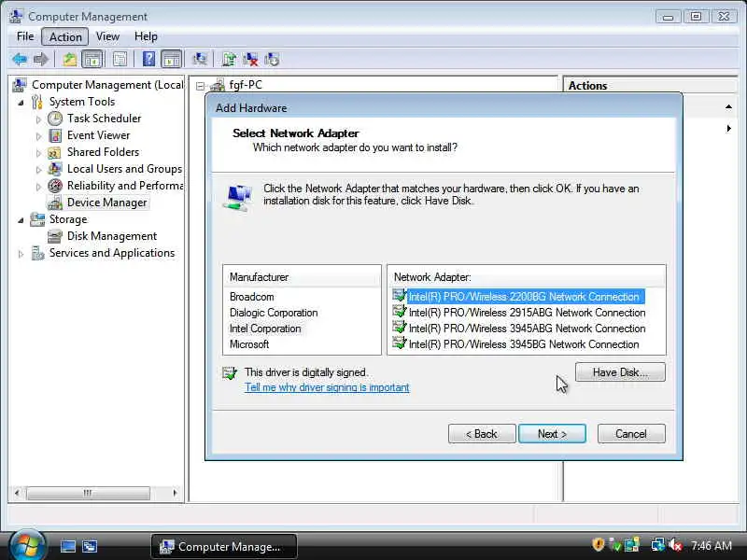Viewport: 747px width, 560px height.
Task: Click the network connection tray icon
Action: [x=658, y=544]
